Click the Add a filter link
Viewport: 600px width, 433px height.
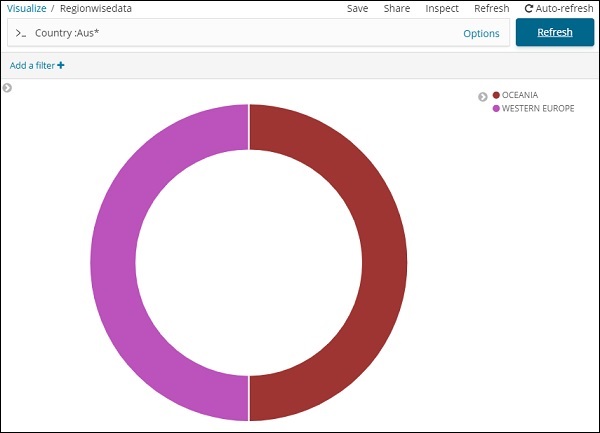coord(37,66)
